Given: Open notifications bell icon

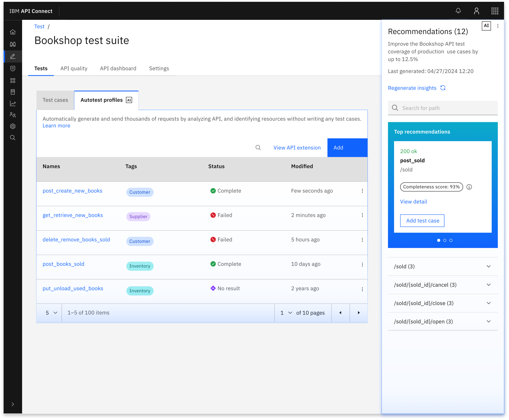Looking at the screenshot, I should (458, 11).
